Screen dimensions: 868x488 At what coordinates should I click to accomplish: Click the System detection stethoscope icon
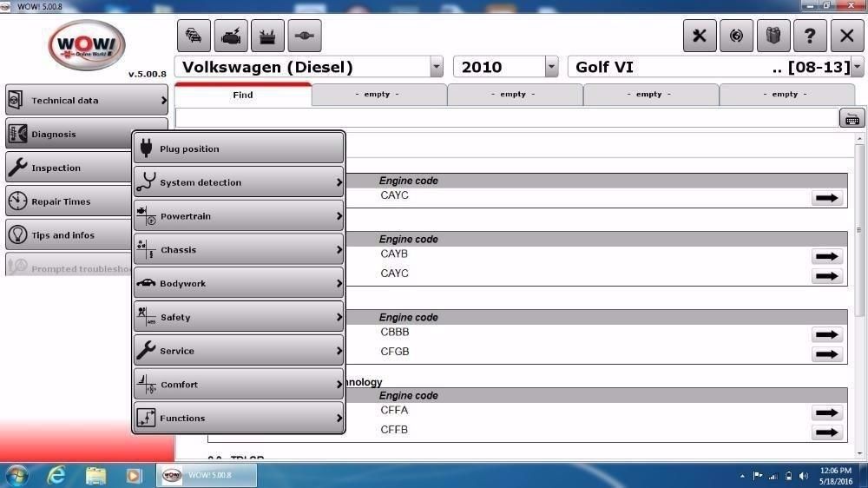tap(146, 181)
